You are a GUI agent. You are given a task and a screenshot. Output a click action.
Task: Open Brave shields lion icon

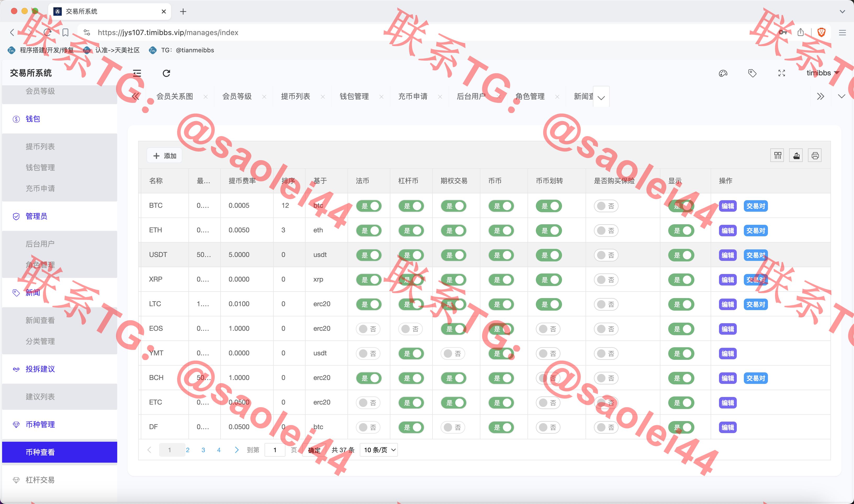point(821,32)
